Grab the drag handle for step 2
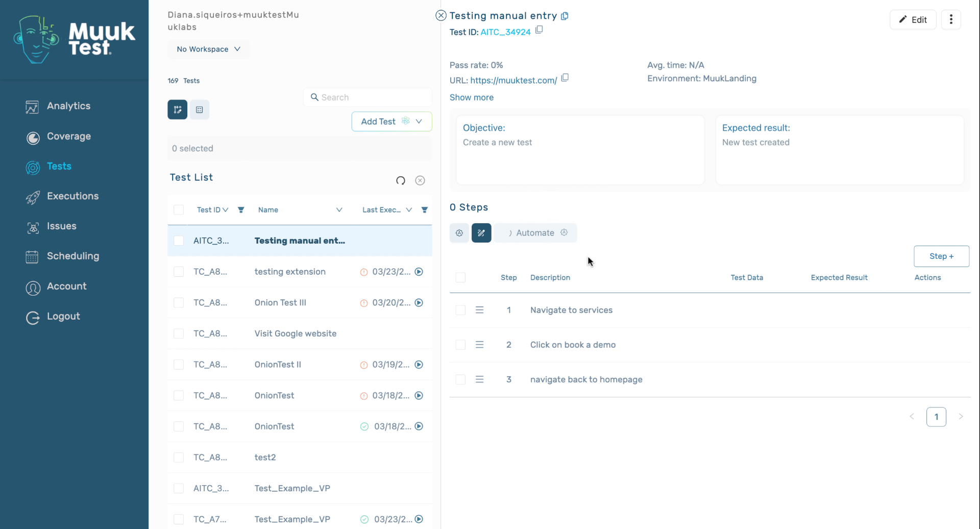 pyautogui.click(x=480, y=345)
